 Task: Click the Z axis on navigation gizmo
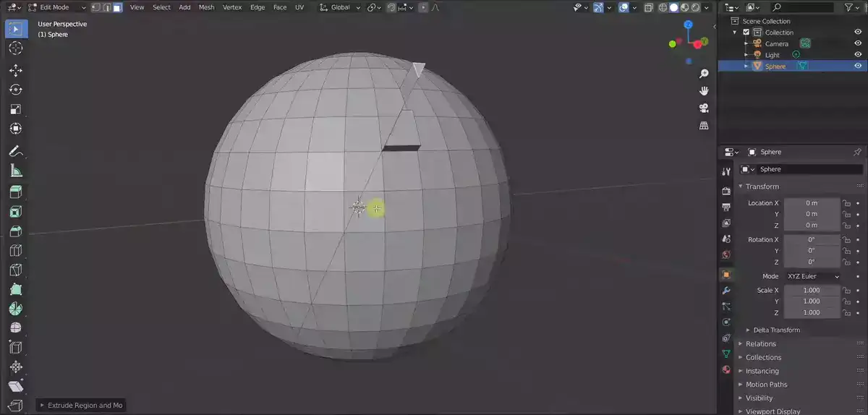687,25
